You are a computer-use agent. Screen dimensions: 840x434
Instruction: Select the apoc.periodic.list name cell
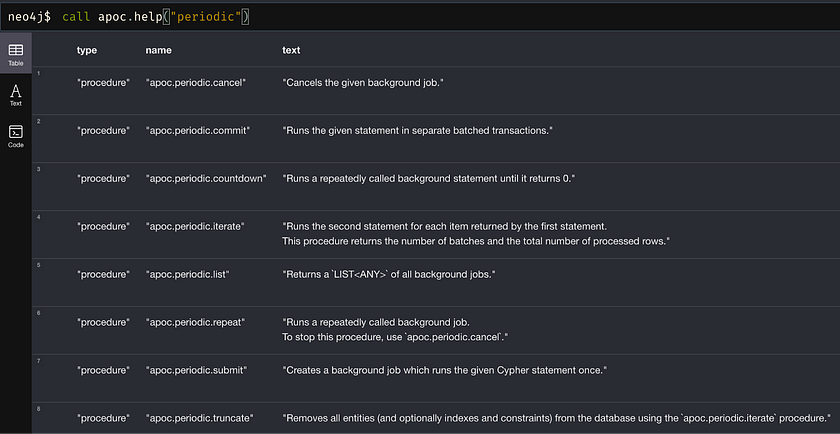click(188, 274)
